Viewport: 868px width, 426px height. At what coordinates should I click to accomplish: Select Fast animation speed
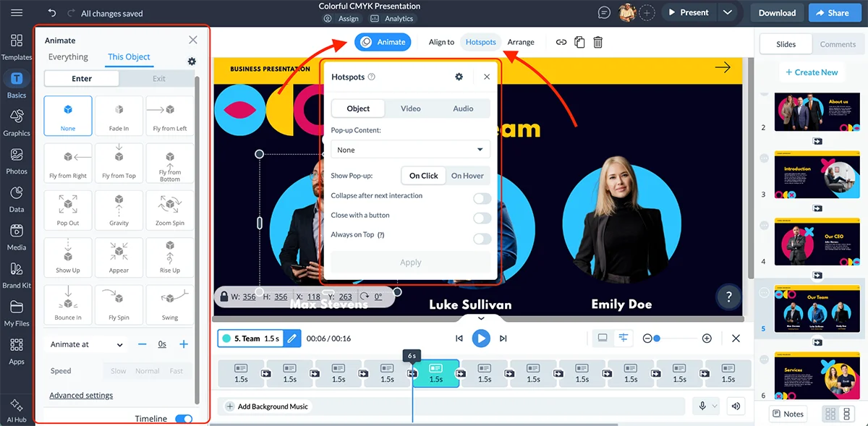[x=176, y=371]
